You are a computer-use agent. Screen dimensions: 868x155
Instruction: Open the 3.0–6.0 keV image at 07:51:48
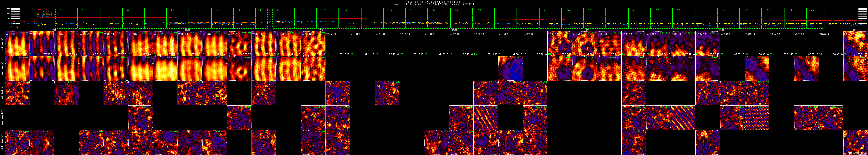point(560,44)
